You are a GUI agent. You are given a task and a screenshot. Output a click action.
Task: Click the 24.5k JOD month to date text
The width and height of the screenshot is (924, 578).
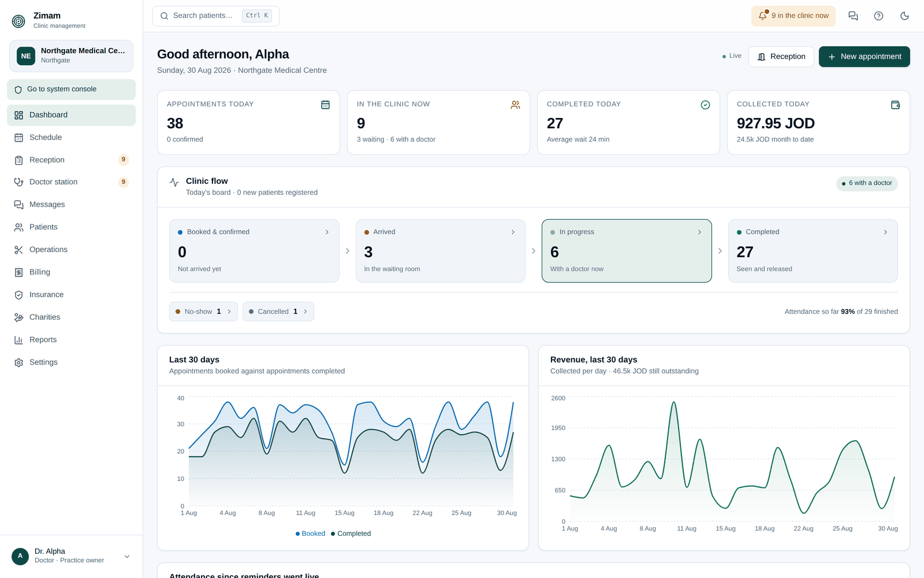pyautogui.click(x=775, y=139)
